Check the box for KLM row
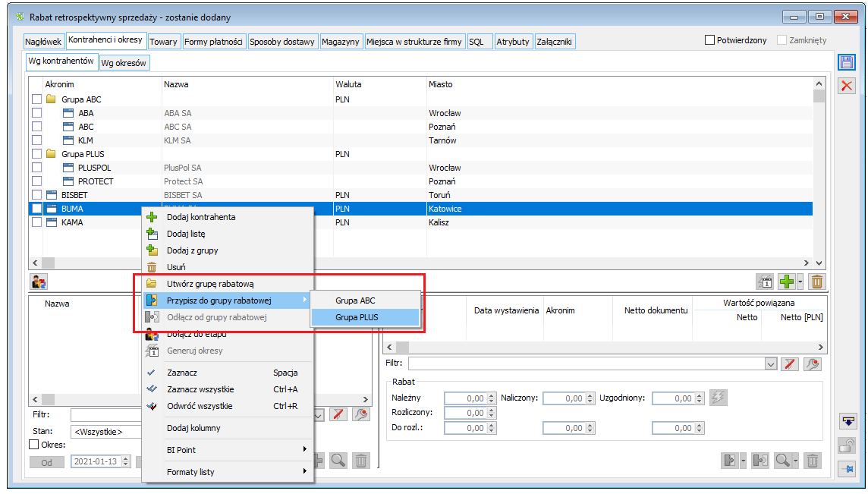Screen dimensions: 868x494 coord(36,140)
